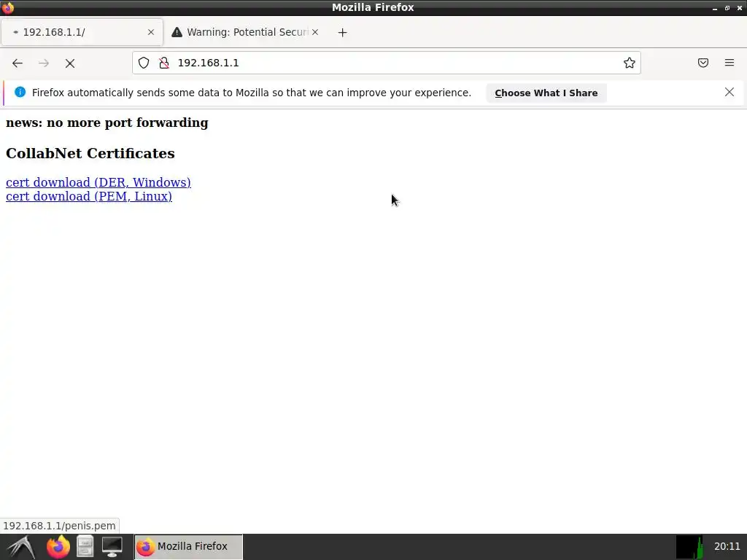Switch to the Warning: Potential Security tab
The width and height of the screenshot is (747, 560).
point(245,32)
